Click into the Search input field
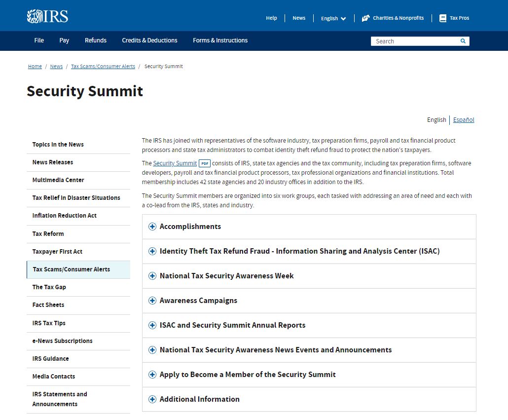508x420 pixels. click(414, 41)
